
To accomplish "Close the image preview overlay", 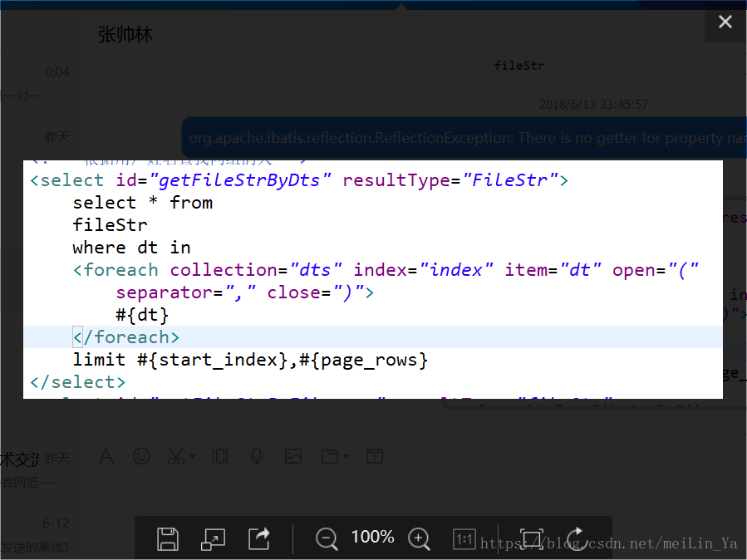I will 725,22.
